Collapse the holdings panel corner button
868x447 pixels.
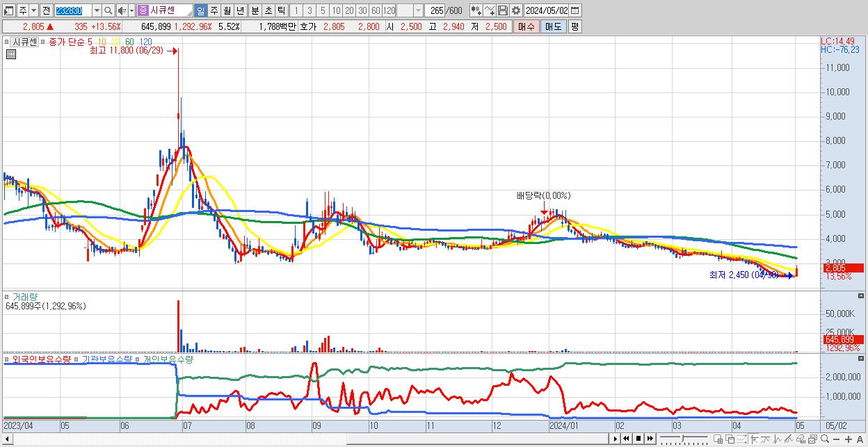(862, 359)
